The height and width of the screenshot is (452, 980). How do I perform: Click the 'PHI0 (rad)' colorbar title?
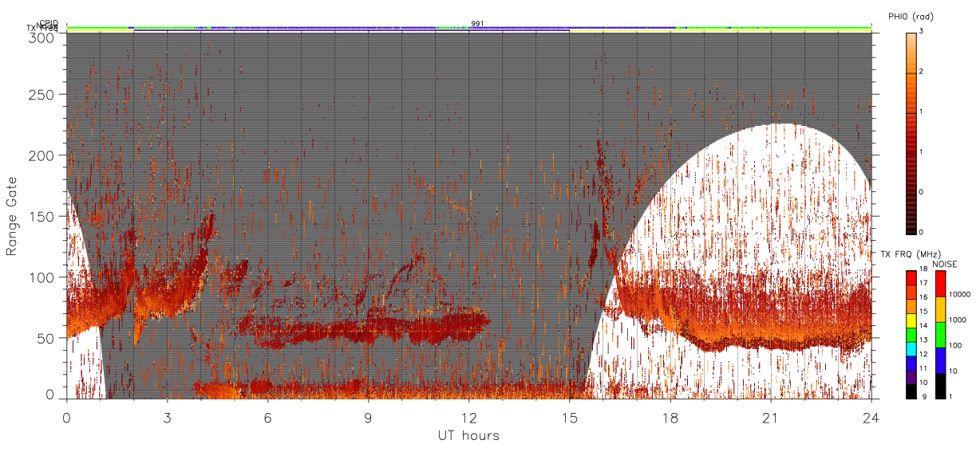click(911, 17)
